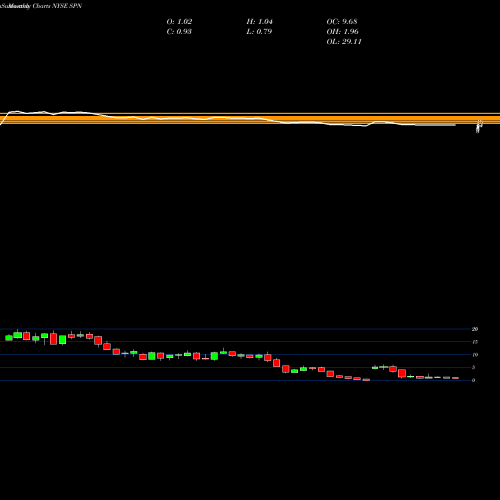Click the OL: 29.11 reading
The image size is (500, 500).
[x=344, y=42]
